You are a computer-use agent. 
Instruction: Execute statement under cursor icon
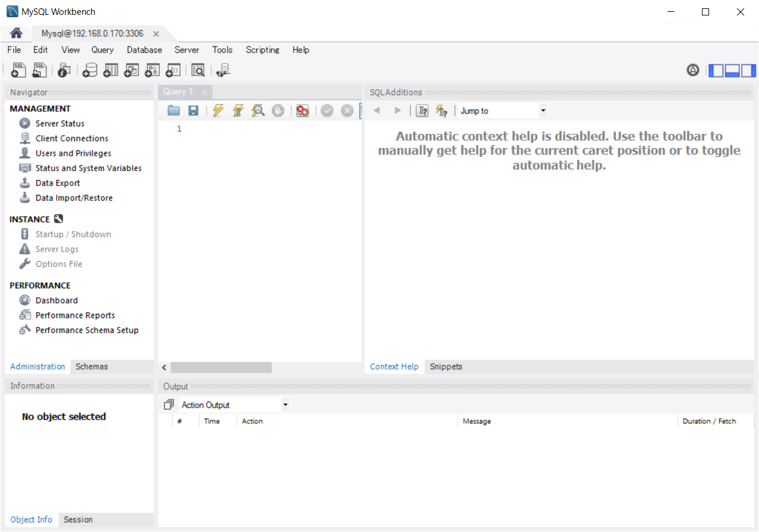(x=238, y=111)
